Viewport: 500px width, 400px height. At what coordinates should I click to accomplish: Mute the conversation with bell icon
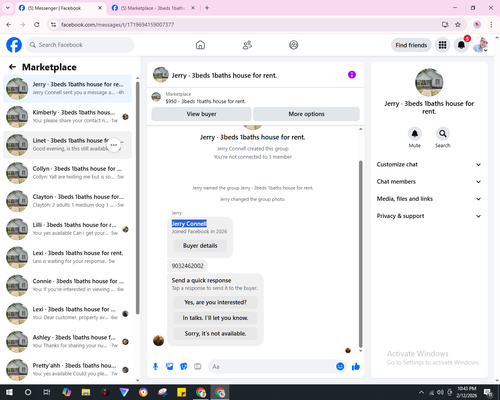[x=414, y=134]
